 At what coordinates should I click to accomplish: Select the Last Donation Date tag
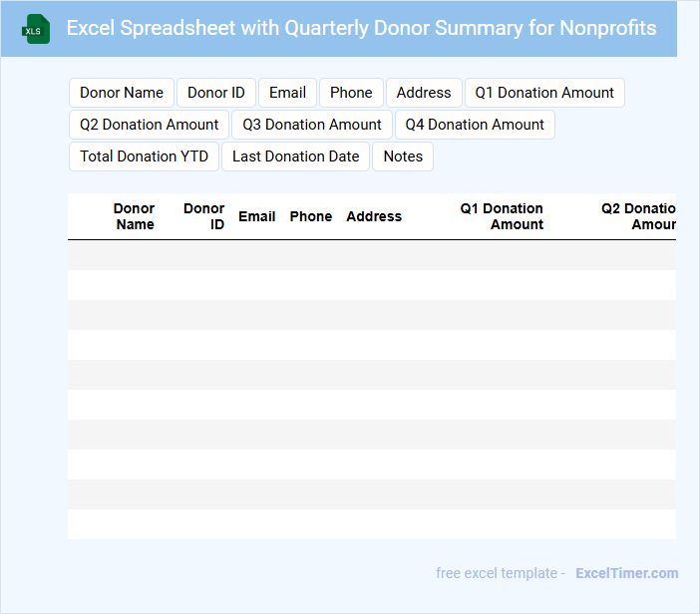(x=296, y=156)
